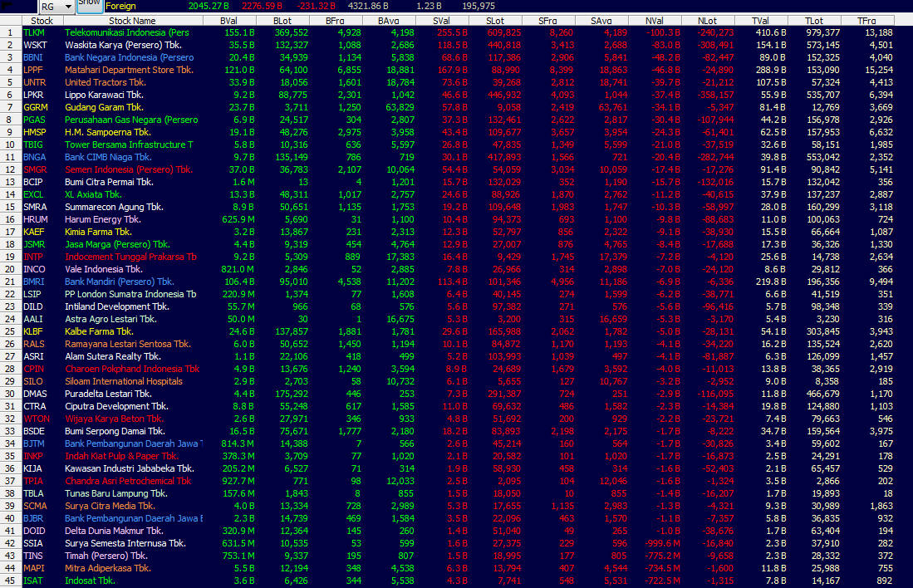Click stock name XL Axiata Tbk.
Viewport: 913px width, 588px height.
click(x=93, y=194)
